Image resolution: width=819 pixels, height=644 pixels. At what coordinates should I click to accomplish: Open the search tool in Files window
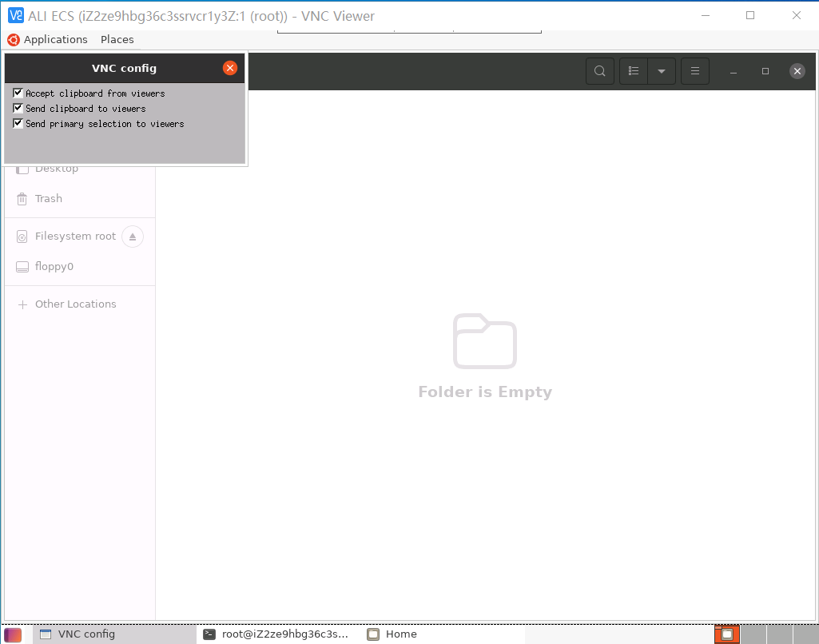(599, 71)
